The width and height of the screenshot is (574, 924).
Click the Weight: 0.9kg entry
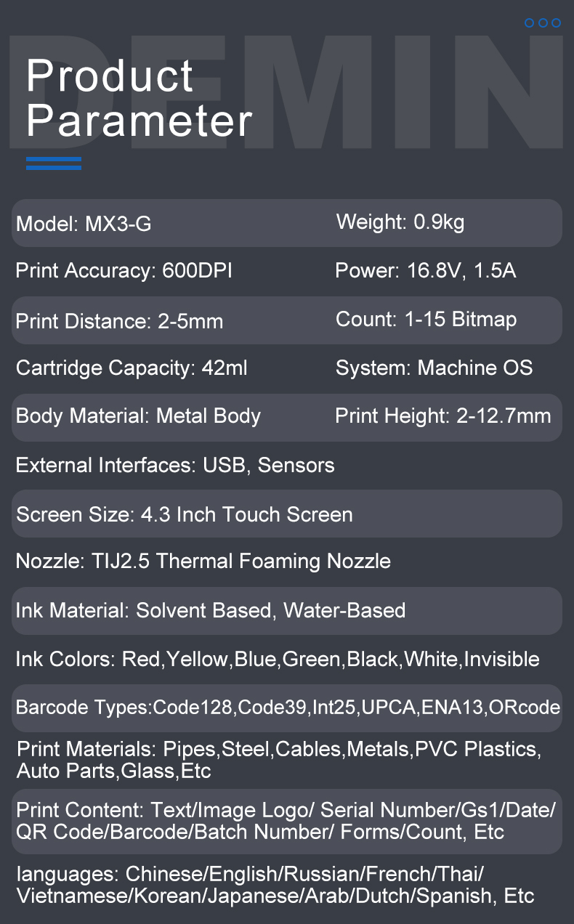coord(400,222)
